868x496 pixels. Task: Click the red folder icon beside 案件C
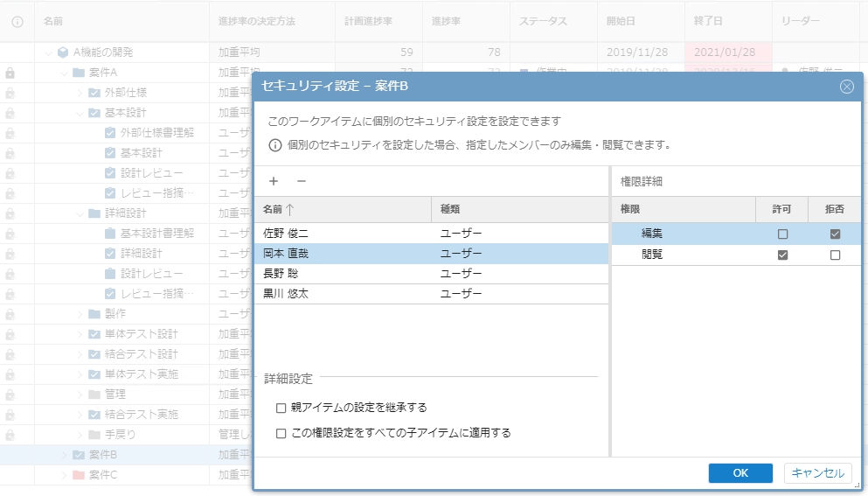(79, 475)
